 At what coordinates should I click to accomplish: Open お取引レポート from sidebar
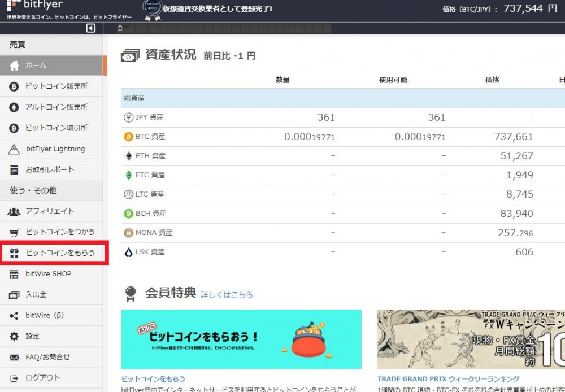pos(50,169)
